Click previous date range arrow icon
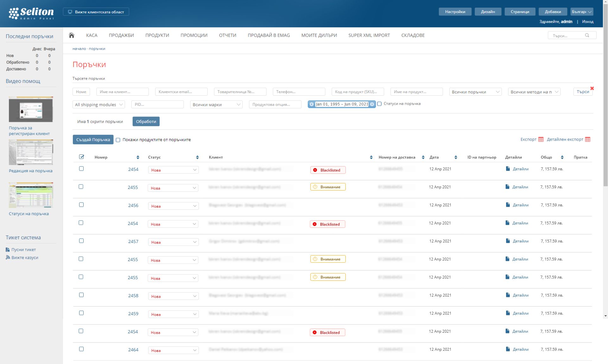 (x=312, y=104)
